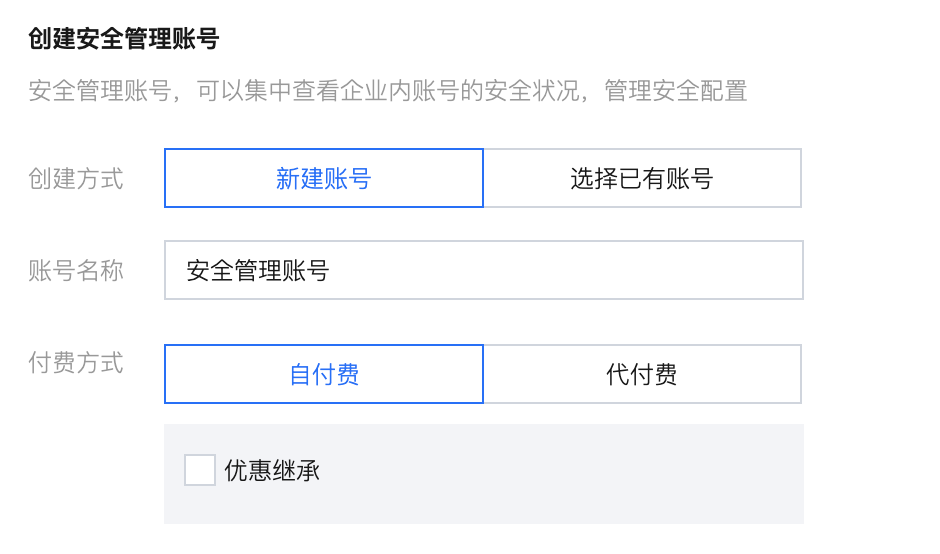
Task: Choose 自付费 payment method
Action: (323, 375)
